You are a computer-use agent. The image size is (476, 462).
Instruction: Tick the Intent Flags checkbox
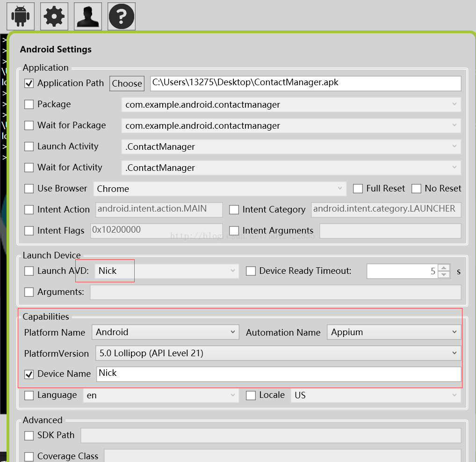pyautogui.click(x=29, y=231)
